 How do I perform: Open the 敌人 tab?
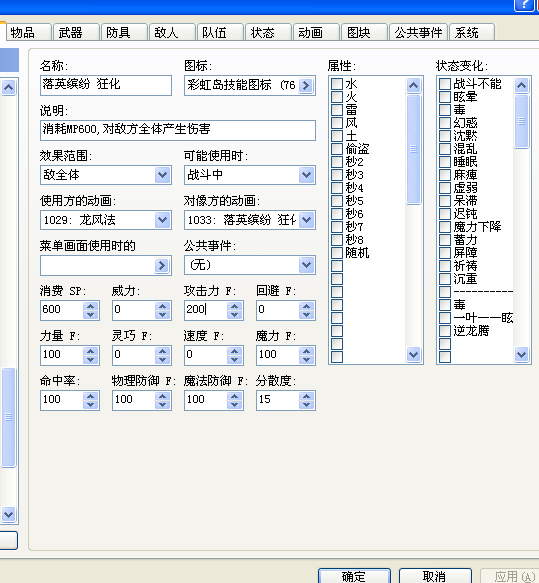click(x=172, y=32)
